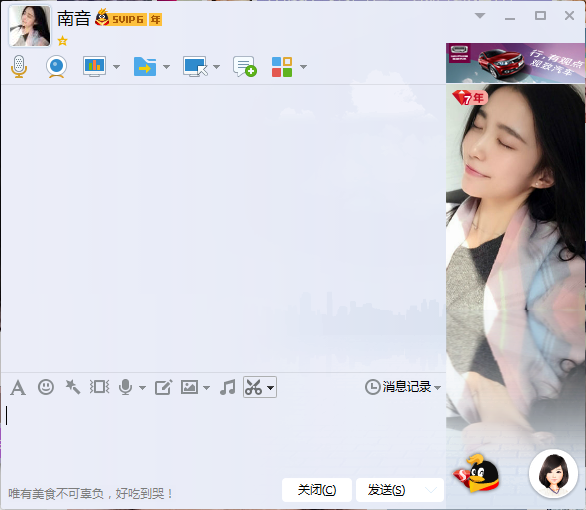Start a video call with the webcam icon
The image size is (586, 510).
pos(56,67)
